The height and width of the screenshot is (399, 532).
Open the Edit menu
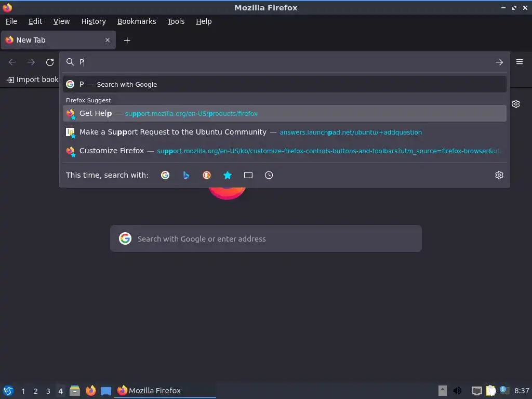pyautogui.click(x=35, y=21)
